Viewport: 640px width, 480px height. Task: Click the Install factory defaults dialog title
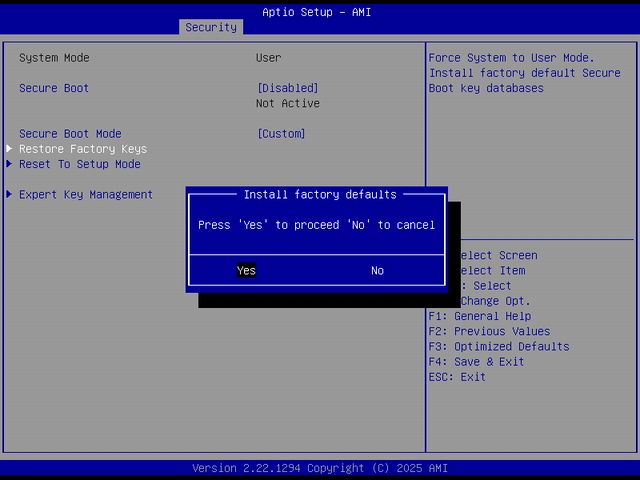click(x=320, y=195)
